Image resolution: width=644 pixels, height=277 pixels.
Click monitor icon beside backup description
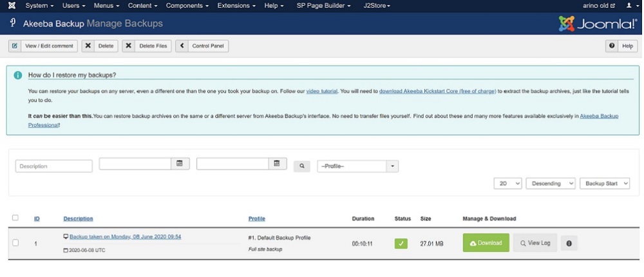66,236
